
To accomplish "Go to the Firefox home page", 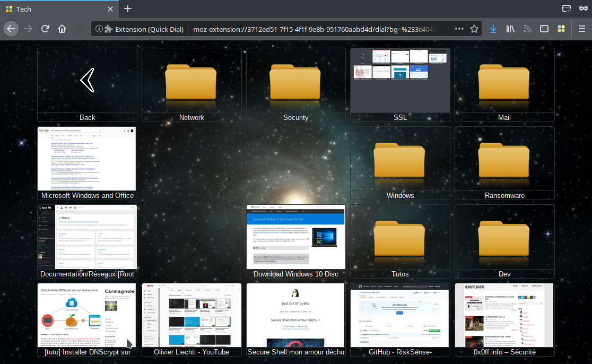I will pyautogui.click(x=62, y=29).
